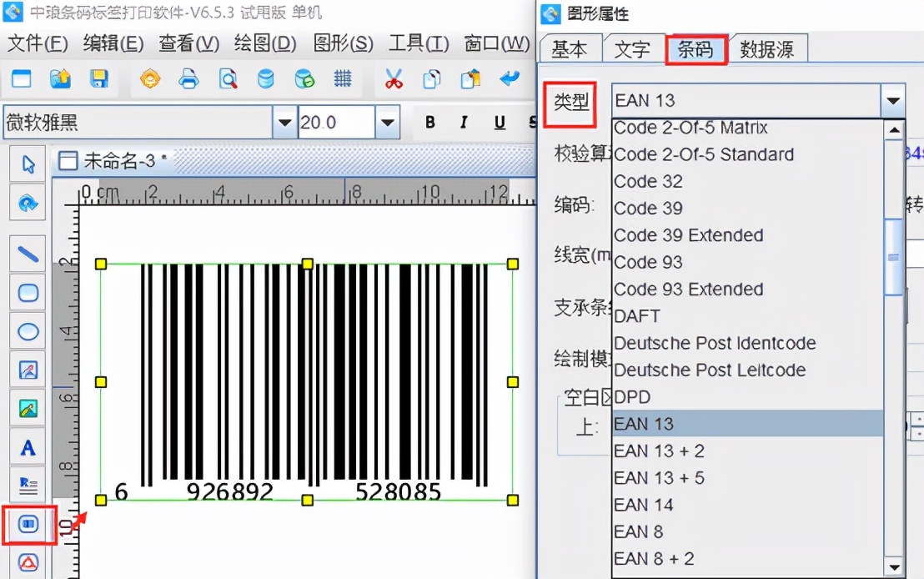This screenshot has height=579, width=924.
Task: Choose DPD barcode type
Action: pyautogui.click(x=747, y=397)
